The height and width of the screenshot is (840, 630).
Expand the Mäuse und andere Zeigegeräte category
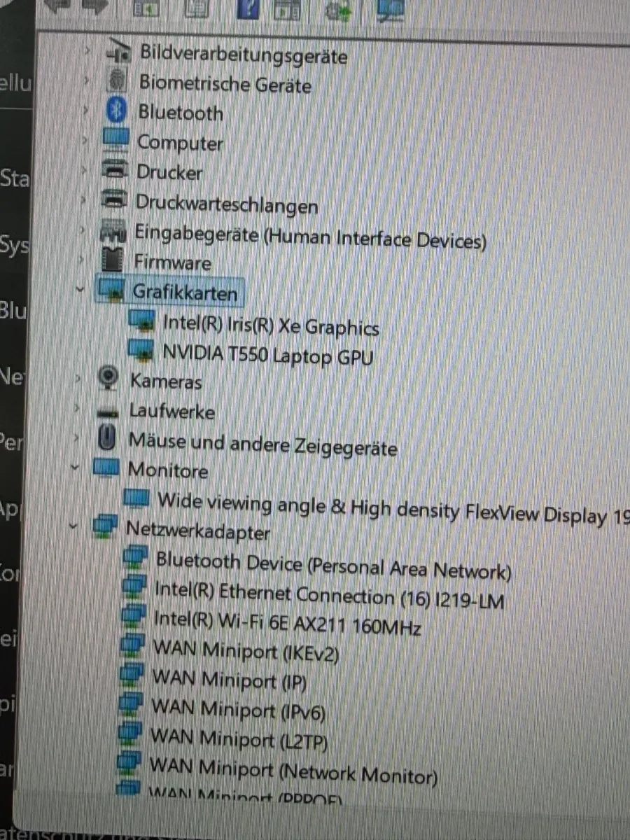click(x=78, y=438)
